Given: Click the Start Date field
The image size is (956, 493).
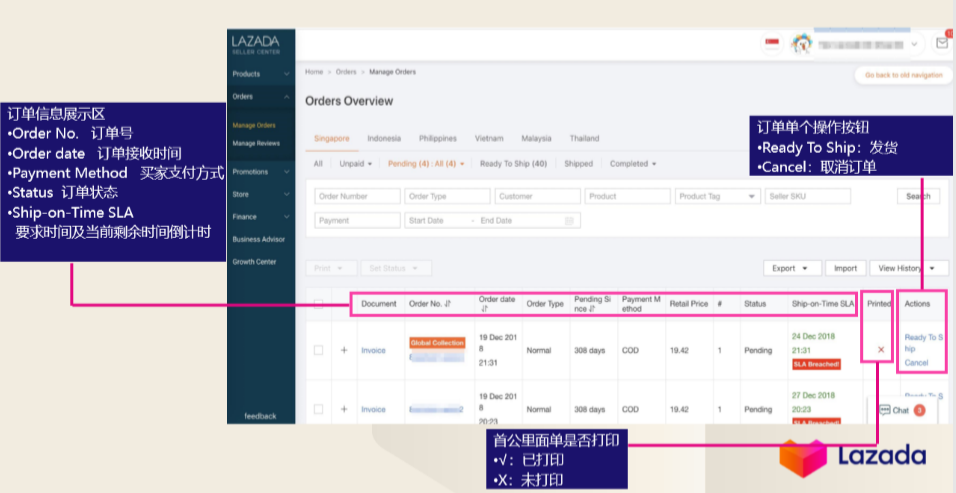Looking at the screenshot, I should pyautogui.click(x=436, y=221).
